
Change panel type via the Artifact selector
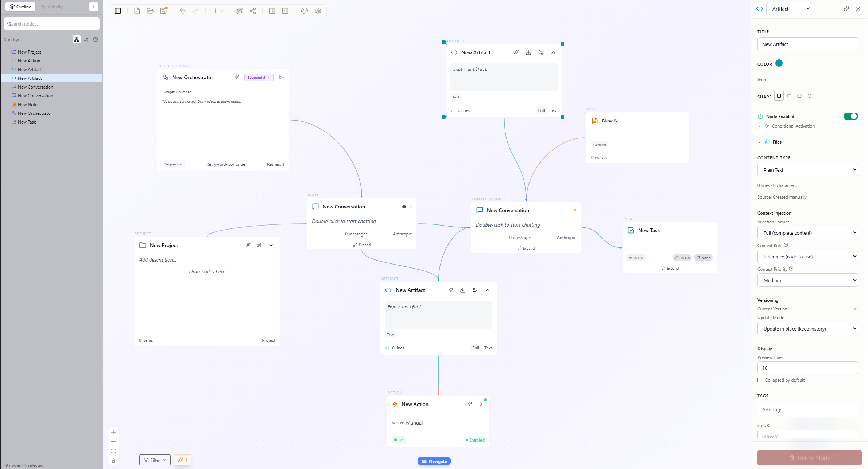coord(788,8)
